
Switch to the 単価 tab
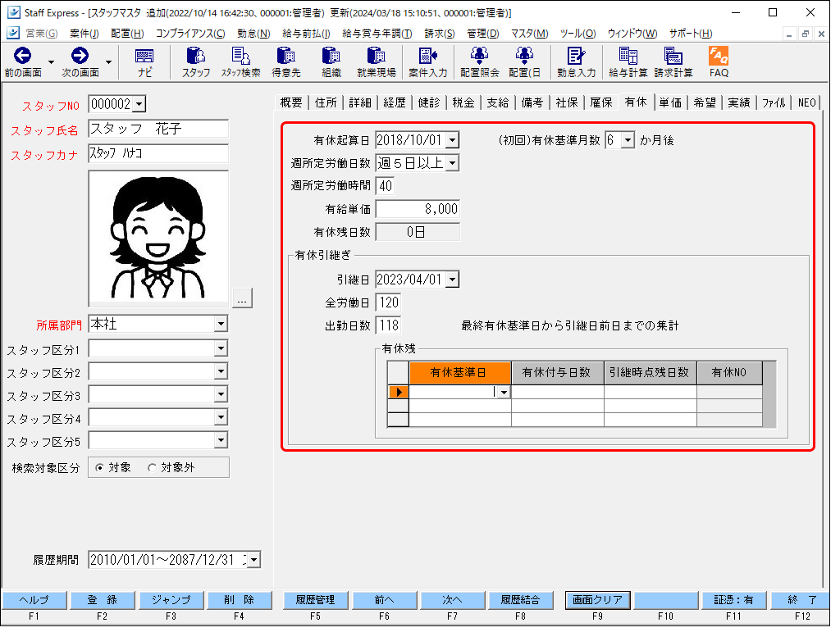pyautogui.click(x=670, y=102)
